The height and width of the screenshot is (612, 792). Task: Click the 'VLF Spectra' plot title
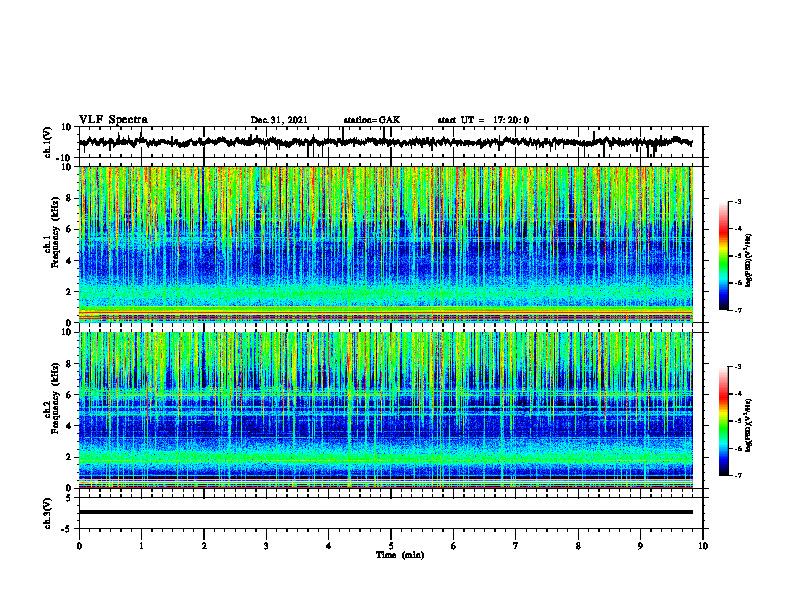point(113,120)
